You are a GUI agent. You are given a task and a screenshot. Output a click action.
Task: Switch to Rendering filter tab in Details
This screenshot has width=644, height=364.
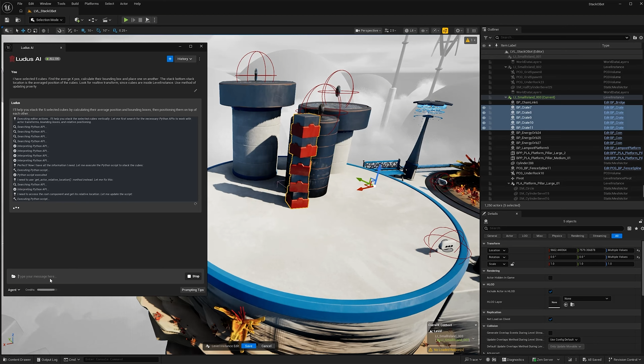(577, 236)
